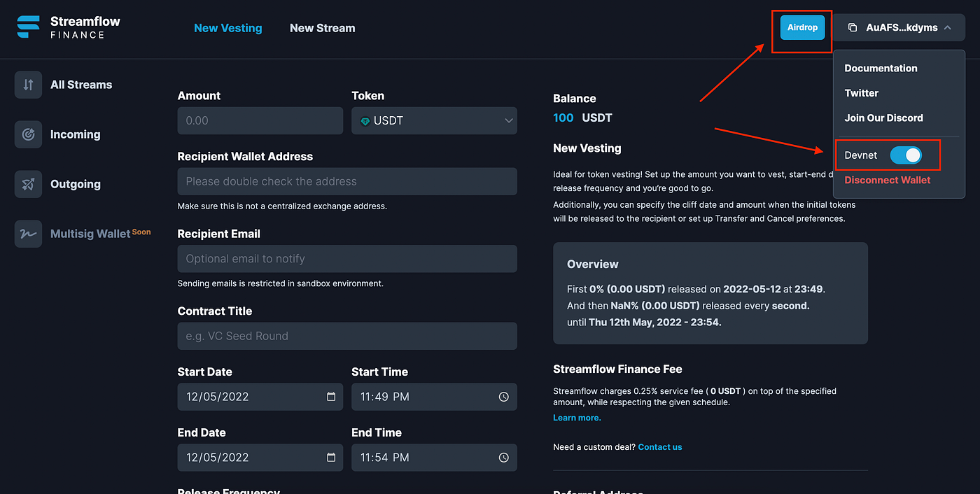Image resolution: width=980 pixels, height=494 pixels.
Task: Click the Incoming target icon
Action: point(29,134)
